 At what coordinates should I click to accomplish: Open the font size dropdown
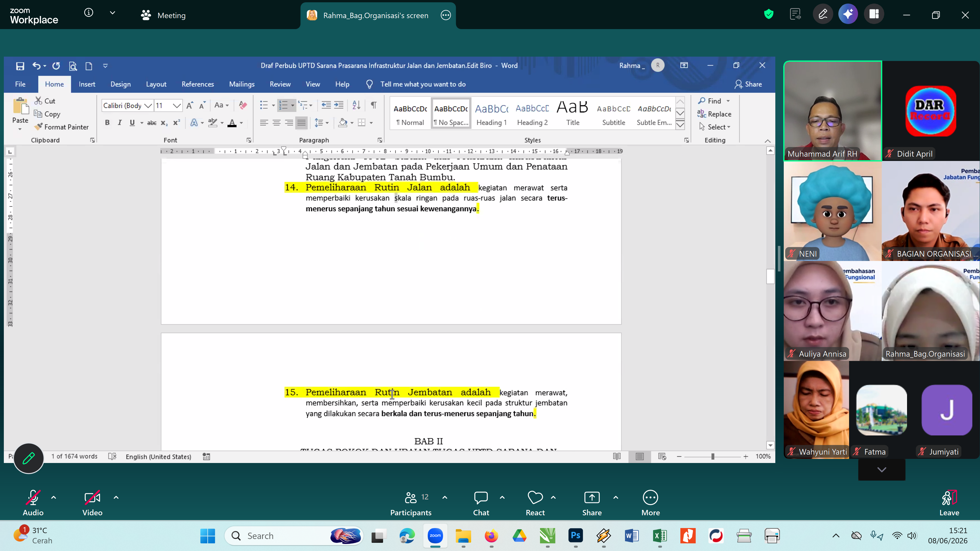[x=177, y=106]
